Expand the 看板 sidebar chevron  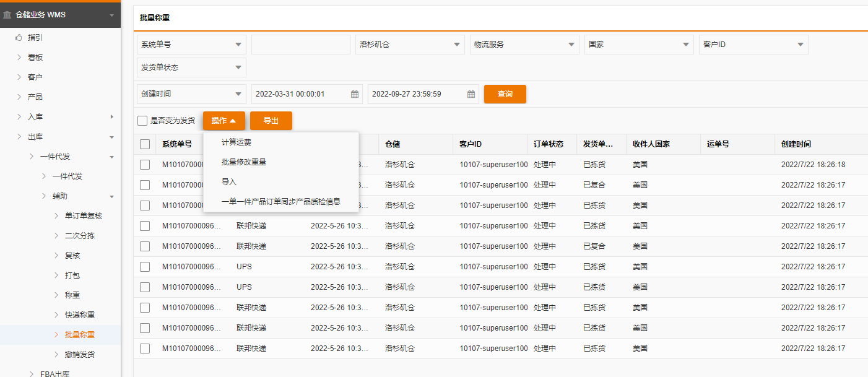[19, 57]
